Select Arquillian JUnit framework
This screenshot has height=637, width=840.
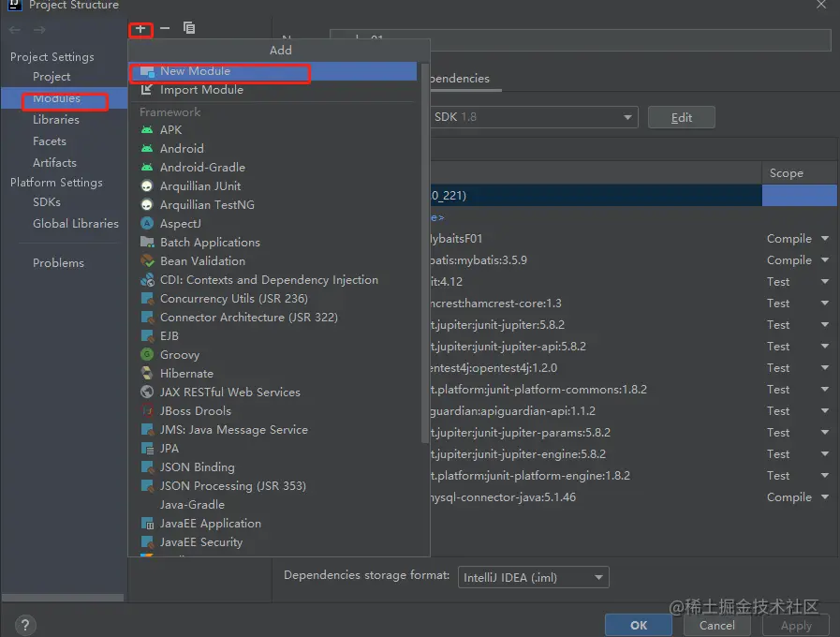coord(273,185)
